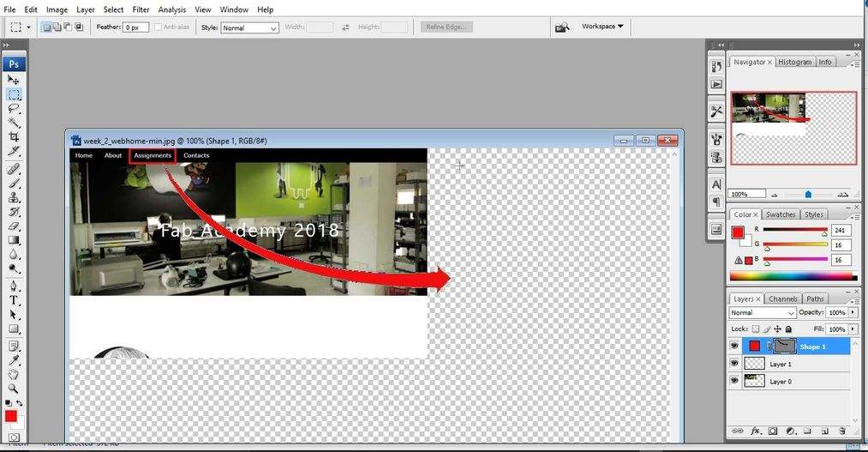The image size is (868, 452).
Task: Hide Layer 0 visibility eye
Action: [x=734, y=381]
